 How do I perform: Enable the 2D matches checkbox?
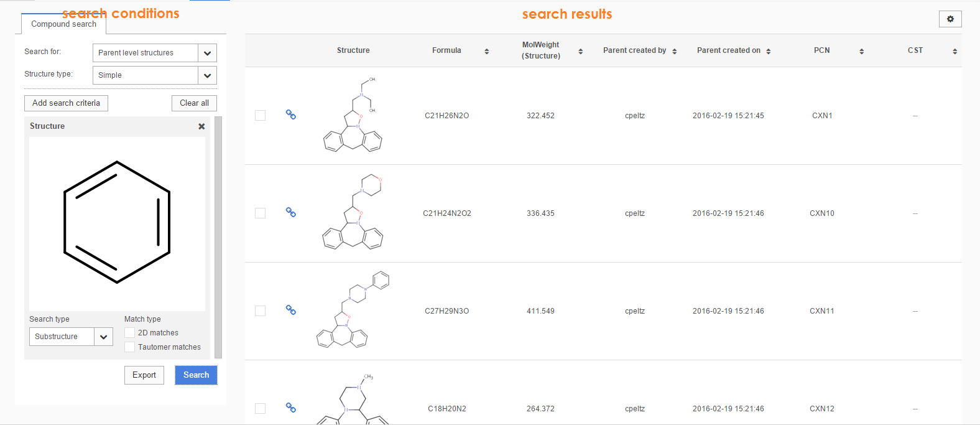coord(130,333)
